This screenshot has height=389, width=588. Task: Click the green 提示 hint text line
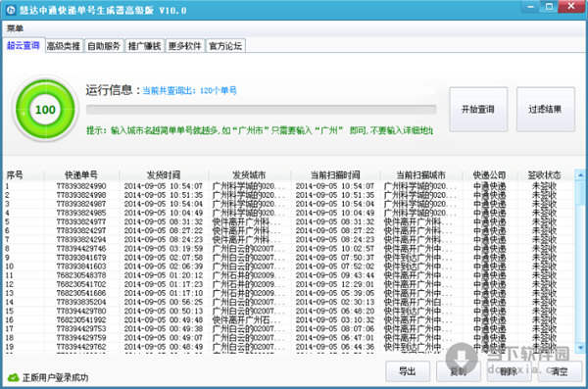pos(260,130)
